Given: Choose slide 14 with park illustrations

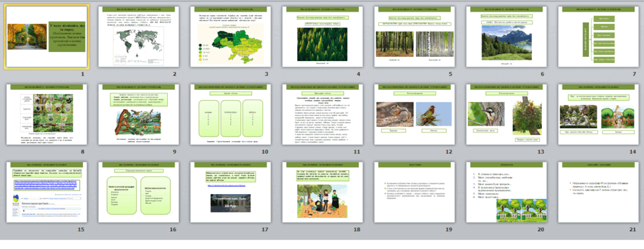Looking at the screenshot, I should [x=599, y=115].
